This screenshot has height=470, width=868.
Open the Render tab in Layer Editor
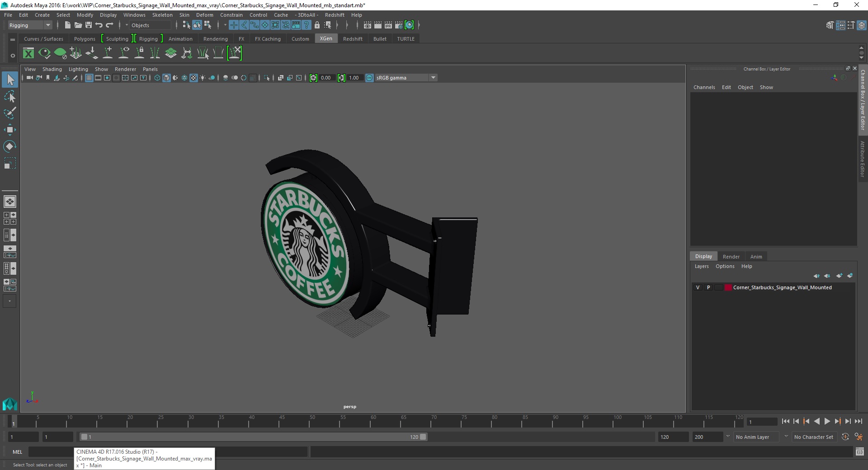coord(731,256)
